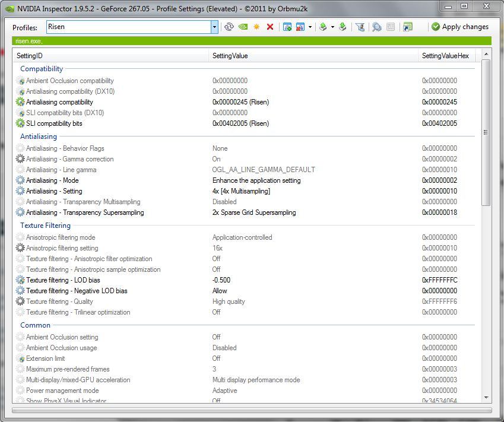Click icon beside Extension limit row
The height and width of the screenshot is (422, 504).
[x=20, y=358]
